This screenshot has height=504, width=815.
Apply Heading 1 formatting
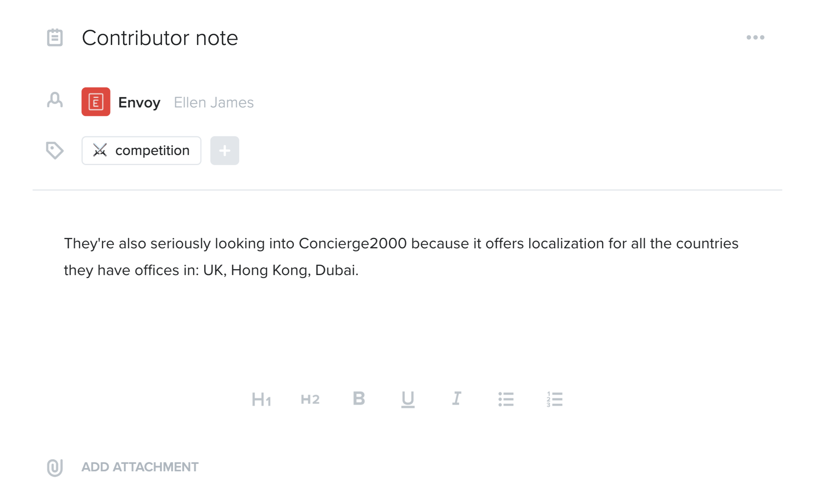pyautogui.click(x=261, y=400)
